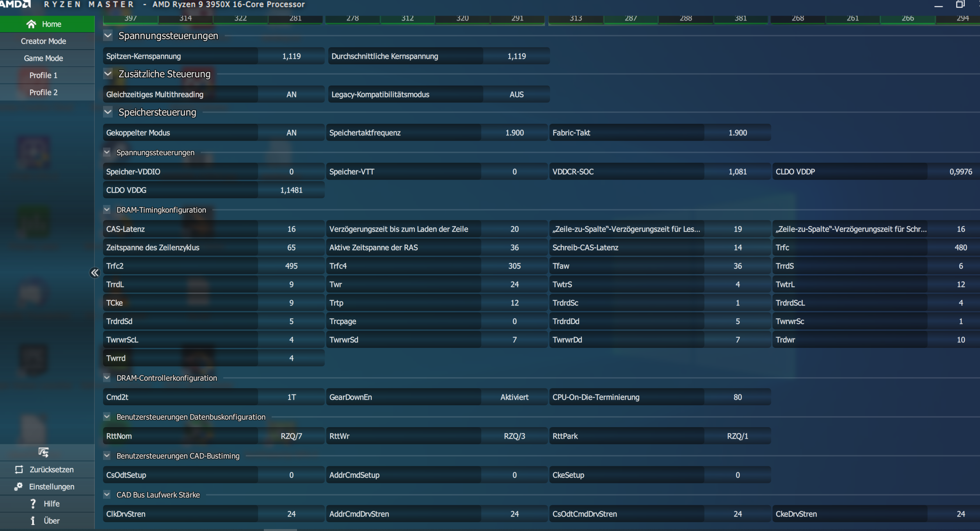
Task: Click the AMD logo in title bar
Action: coord(16,4)
